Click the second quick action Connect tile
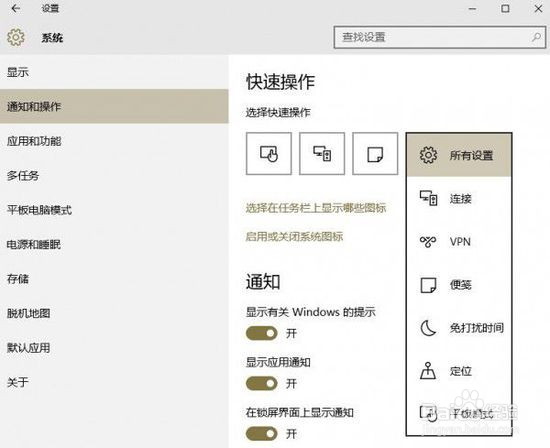Screen dimensions: 550x448 [x=322, y=154]
